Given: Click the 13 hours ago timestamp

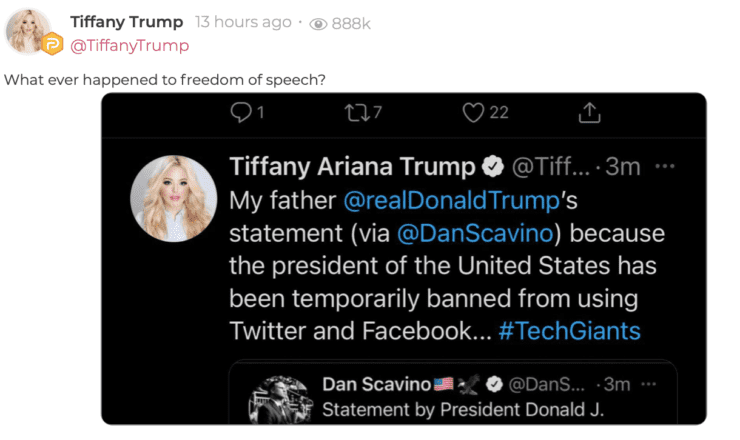Looking at the screenshot, I should (243, 22).
